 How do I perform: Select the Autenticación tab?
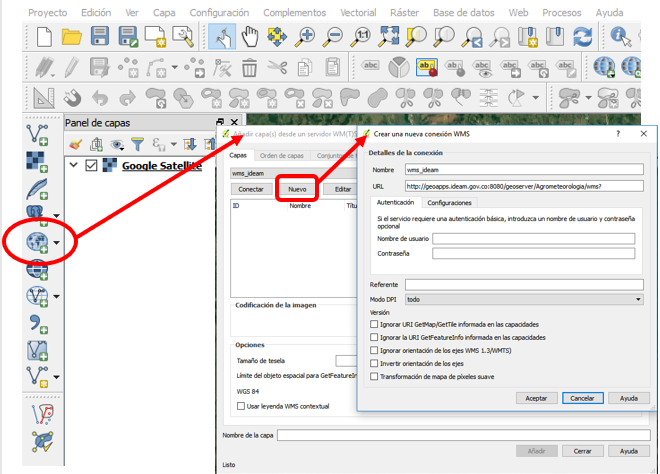[395, 202]
